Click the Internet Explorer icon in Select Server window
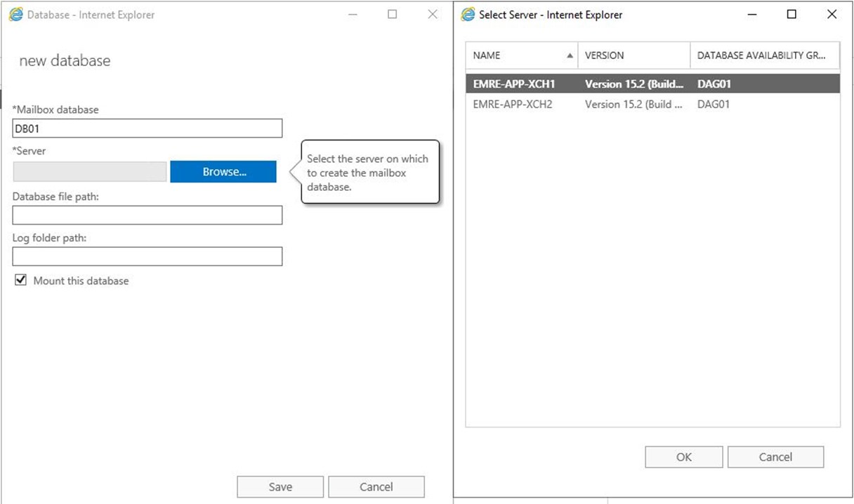 467,15
